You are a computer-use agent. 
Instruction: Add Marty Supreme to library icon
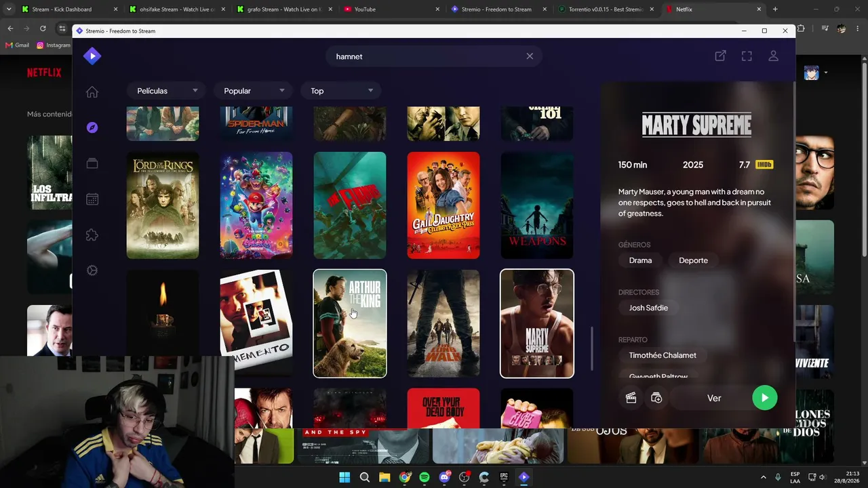(x=656, y=399)
